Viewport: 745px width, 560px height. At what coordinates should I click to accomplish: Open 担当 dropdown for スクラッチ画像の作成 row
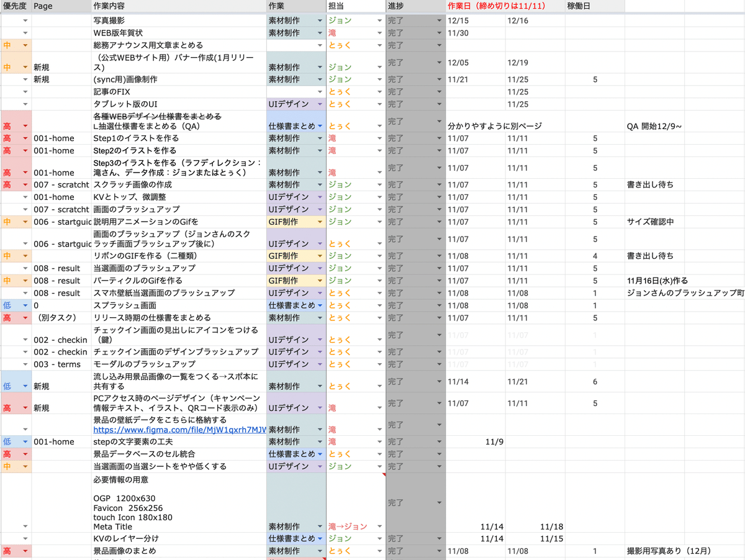pos(379,185)
